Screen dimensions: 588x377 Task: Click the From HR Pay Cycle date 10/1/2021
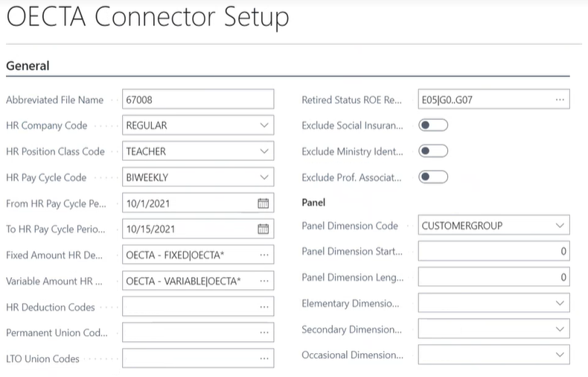click(148, 203)
